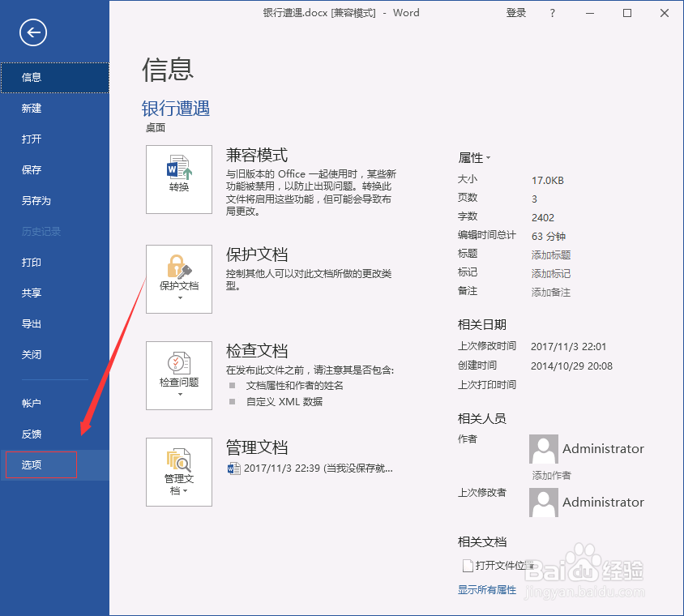Click the 2402 word count value

543,218
